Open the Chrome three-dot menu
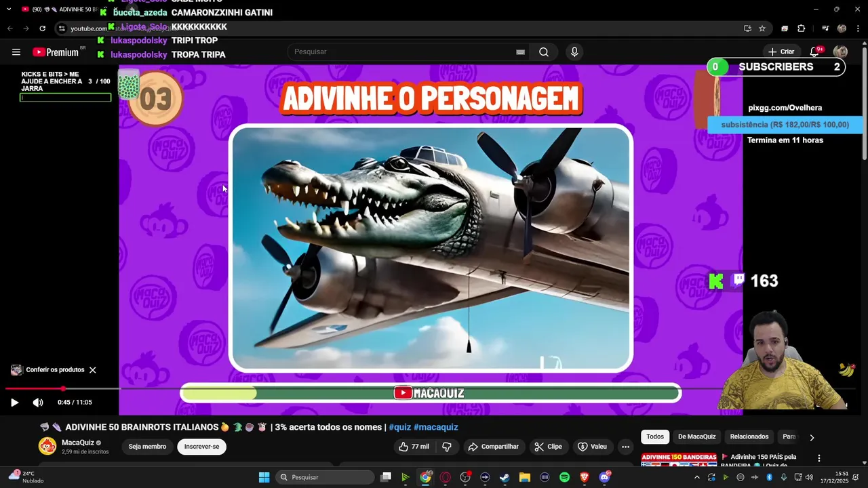 (x=856, y=28)
